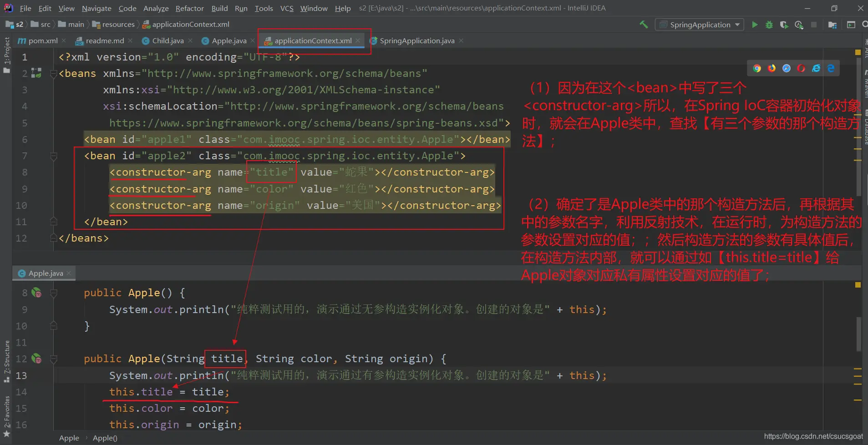The height and width of the screenshot is (445, 868).
Task: Open in Opera browser icon
Action: coord(801,68)
